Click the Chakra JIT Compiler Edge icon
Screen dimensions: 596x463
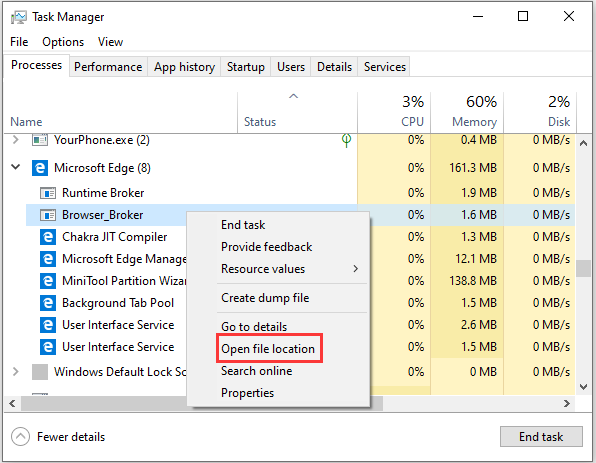tap(48, 237)
